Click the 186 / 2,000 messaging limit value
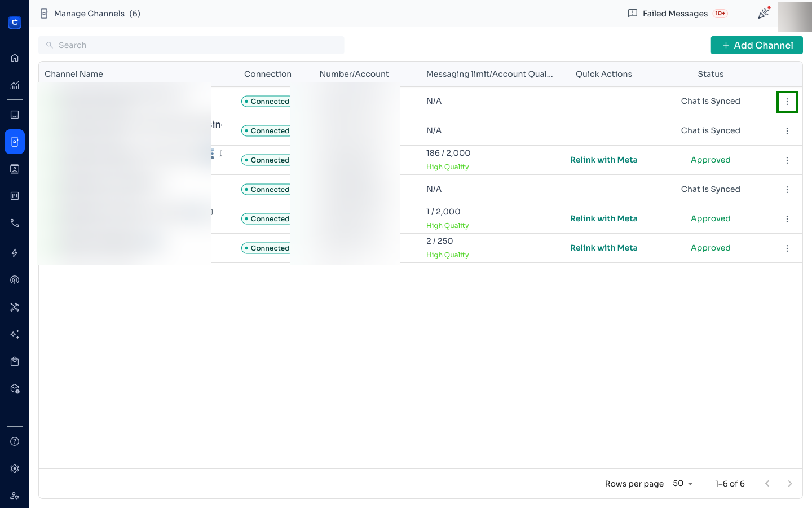 (x=448, y=153)
